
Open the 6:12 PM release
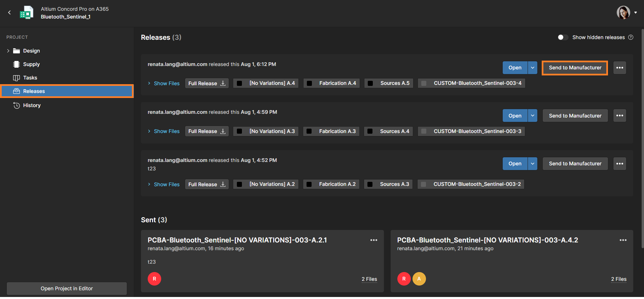(x=515, y=68)
